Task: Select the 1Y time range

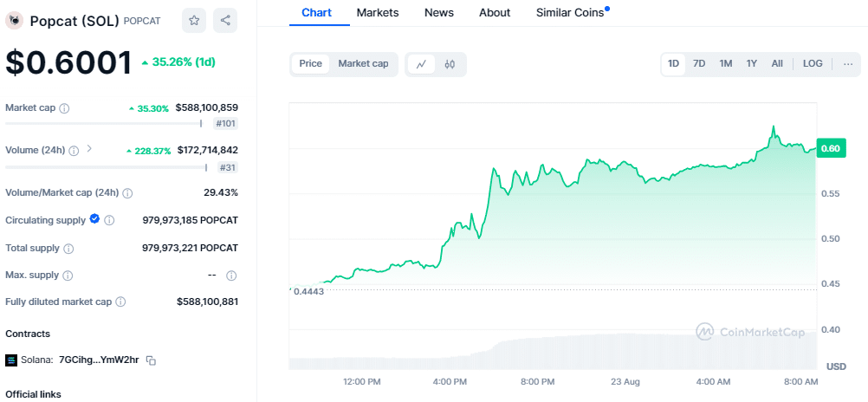Action: [x=751, y=64]
